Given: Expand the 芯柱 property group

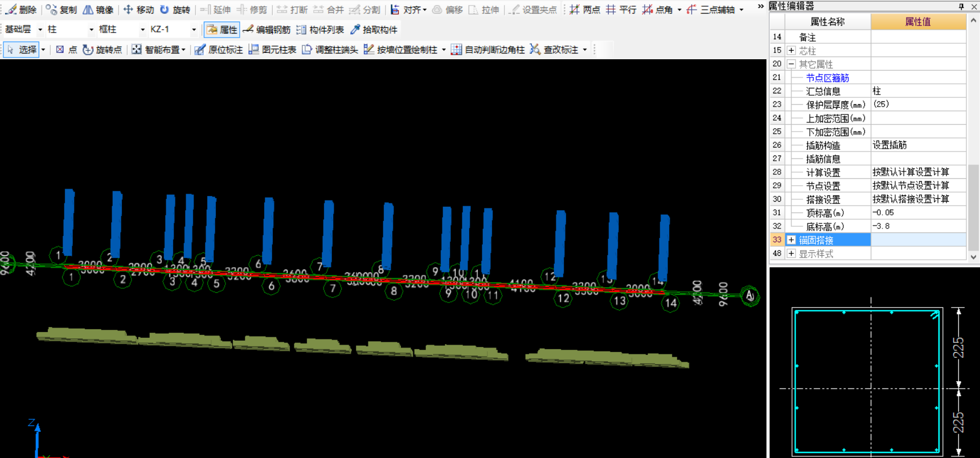Looking at the screenshot, I should [x=791, y=51].
